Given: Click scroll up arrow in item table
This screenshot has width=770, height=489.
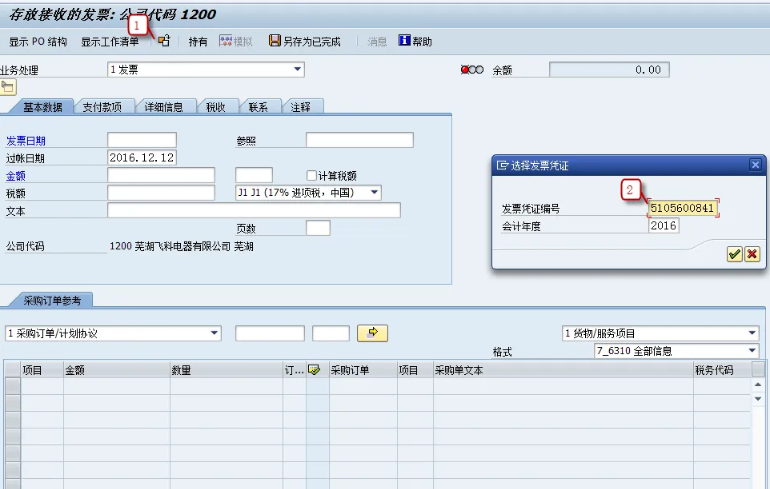Looking at the screenshot, I should [x=758, y=384].
